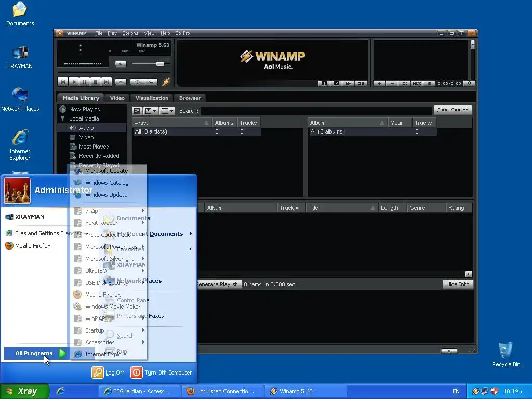Click the Clear Search button
Viewport: 532px width, 399px height.
coord(453,110)
